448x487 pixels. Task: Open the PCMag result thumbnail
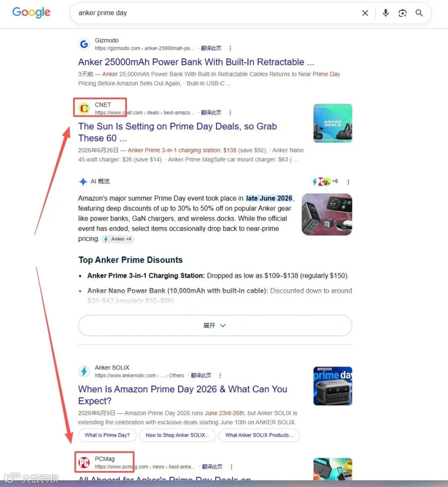coord(333,469)
